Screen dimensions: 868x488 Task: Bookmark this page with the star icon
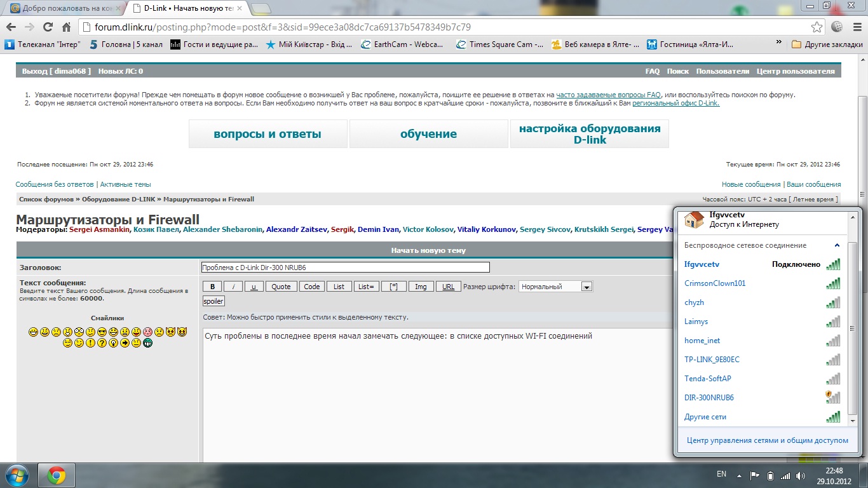(x=817, y=27)
